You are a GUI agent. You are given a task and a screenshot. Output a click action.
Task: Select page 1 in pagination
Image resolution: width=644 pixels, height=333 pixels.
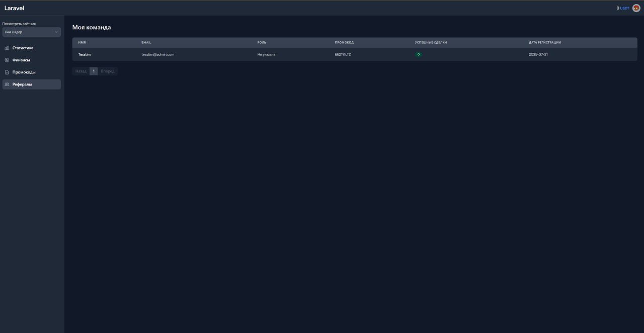[x=94, y=71]
